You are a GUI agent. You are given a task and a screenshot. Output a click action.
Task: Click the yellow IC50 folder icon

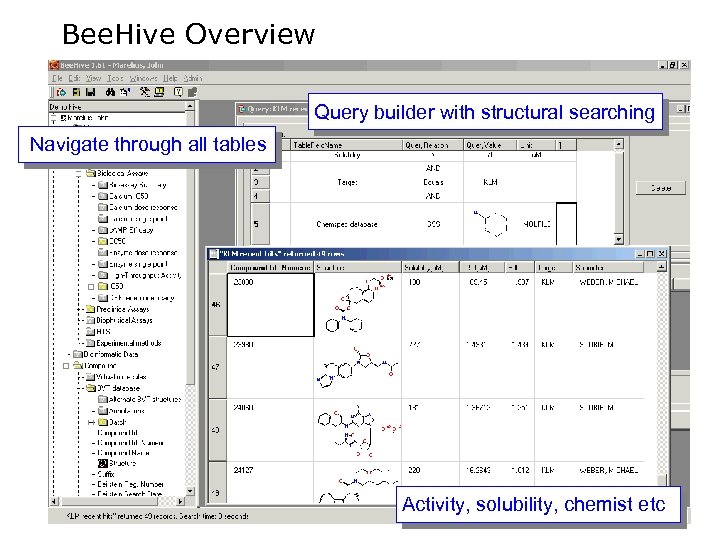(103, 286)
